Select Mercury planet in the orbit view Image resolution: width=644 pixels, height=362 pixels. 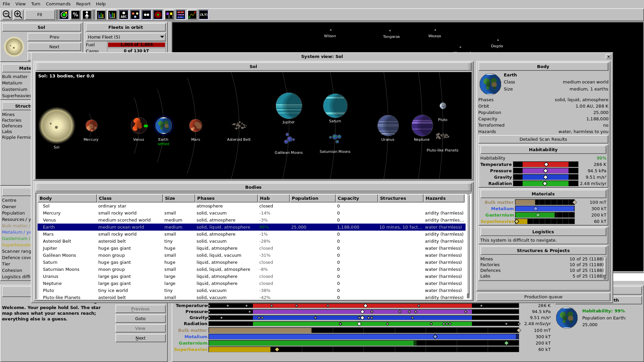point(91,126)
